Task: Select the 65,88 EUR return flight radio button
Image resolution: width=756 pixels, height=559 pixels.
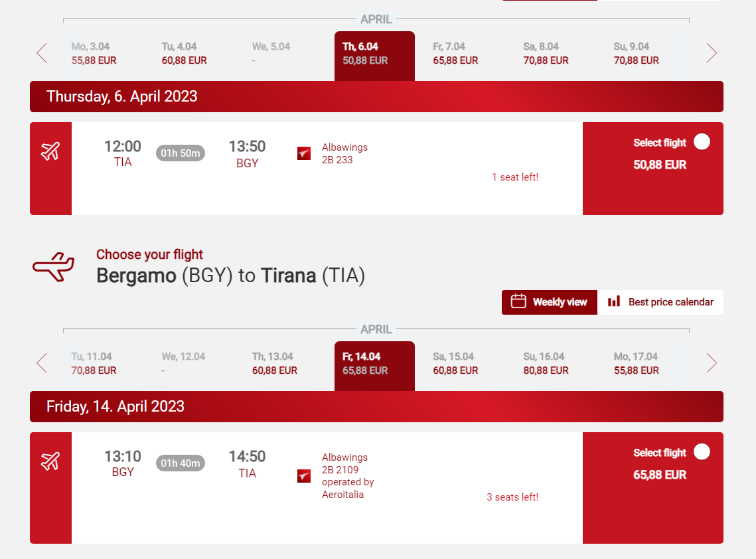Action: tap(702, 452)
